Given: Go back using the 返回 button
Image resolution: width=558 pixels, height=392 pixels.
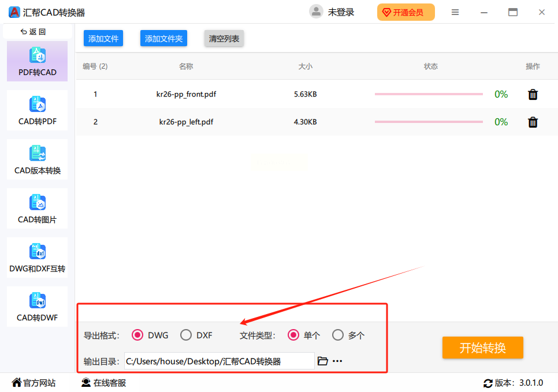Looking at the screenshot, I should click(34, 32).
